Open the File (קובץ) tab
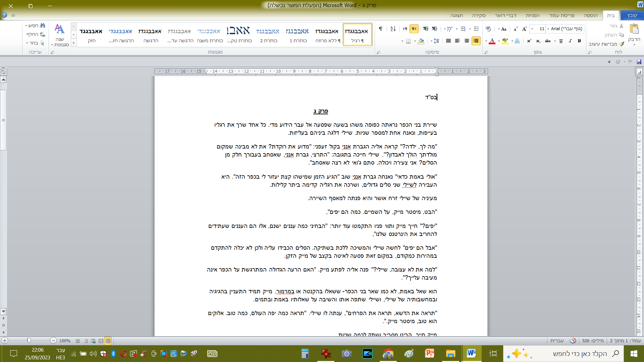 click(x=632, y=15)
